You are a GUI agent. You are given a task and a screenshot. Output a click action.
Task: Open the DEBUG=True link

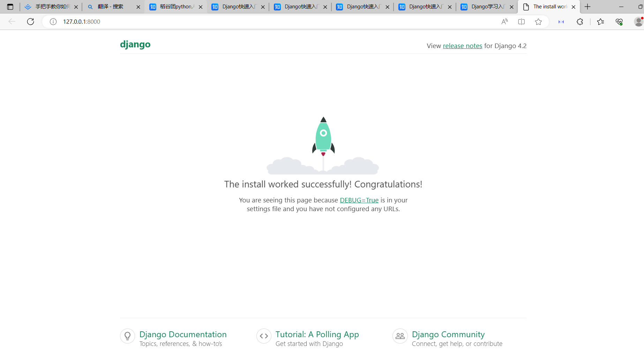[x=359, y=200]
